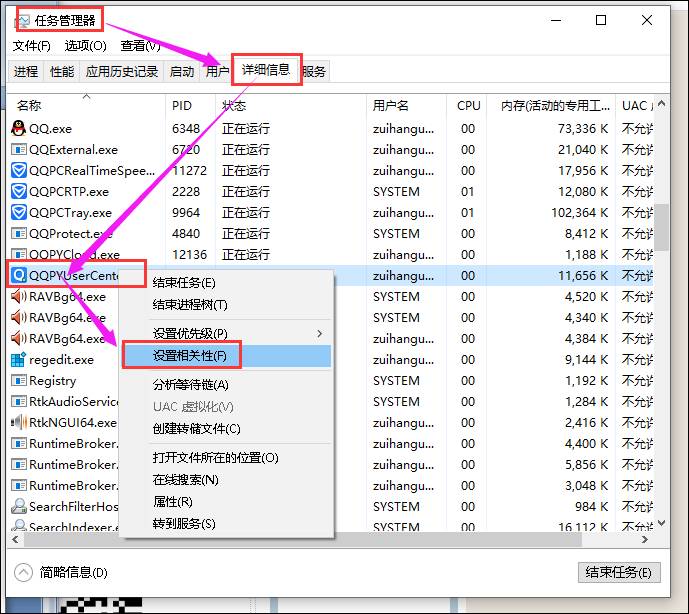The height and width of the screenshot is (614, 689).
Task: Sort by the 状态 column header
Action: coord(291,105)
